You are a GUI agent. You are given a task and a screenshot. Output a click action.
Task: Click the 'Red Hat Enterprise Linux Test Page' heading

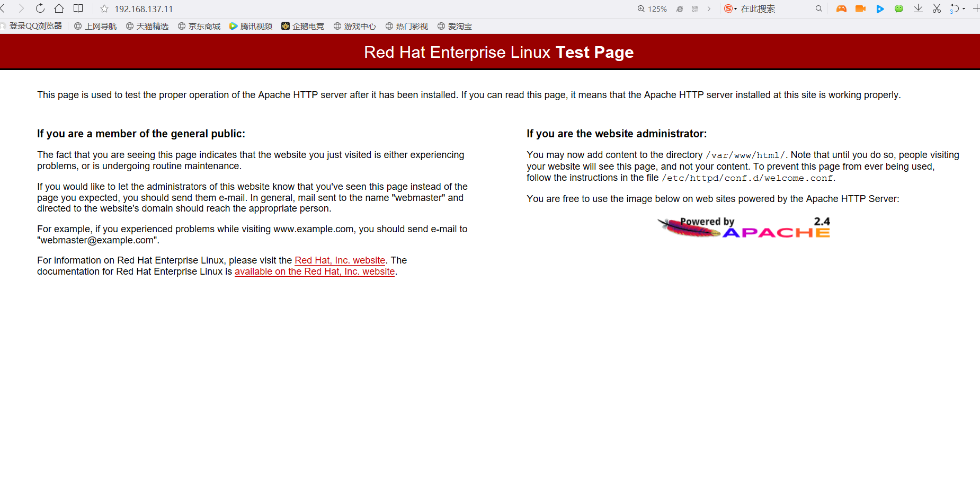pyautogui.click(x=498, y=52)
